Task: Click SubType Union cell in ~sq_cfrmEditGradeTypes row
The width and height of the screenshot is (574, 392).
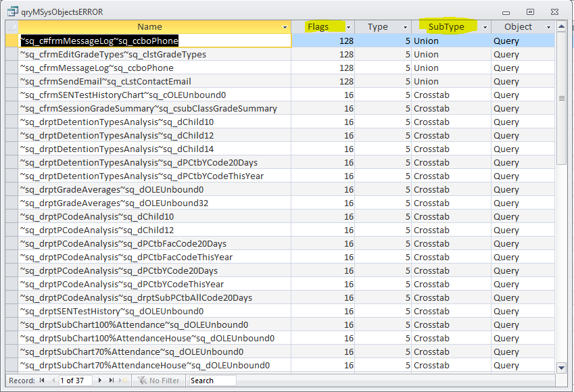Action: pos(451,55)
